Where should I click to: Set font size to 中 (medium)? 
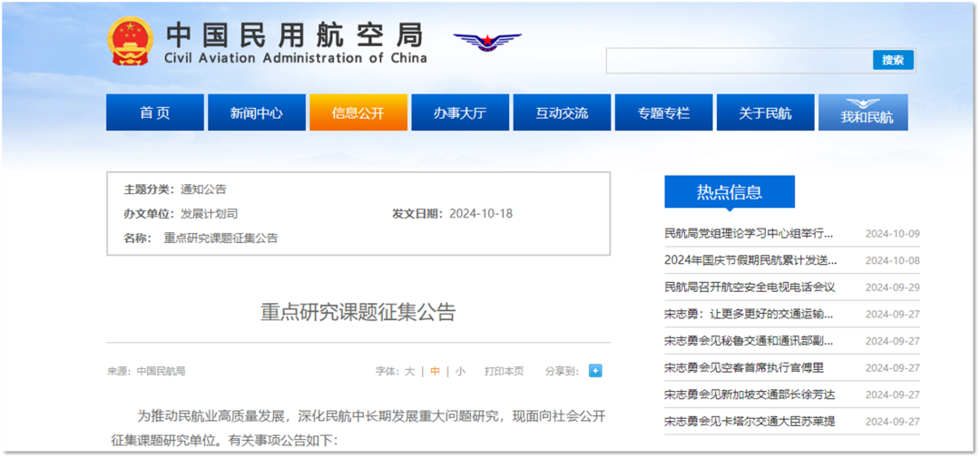pyautogui.click(x=435, y=372)
